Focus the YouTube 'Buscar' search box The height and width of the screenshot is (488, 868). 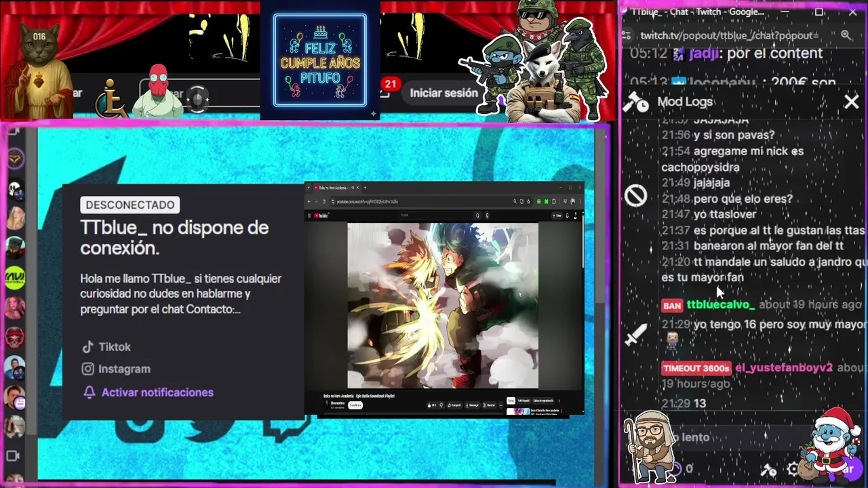point(436,216)
